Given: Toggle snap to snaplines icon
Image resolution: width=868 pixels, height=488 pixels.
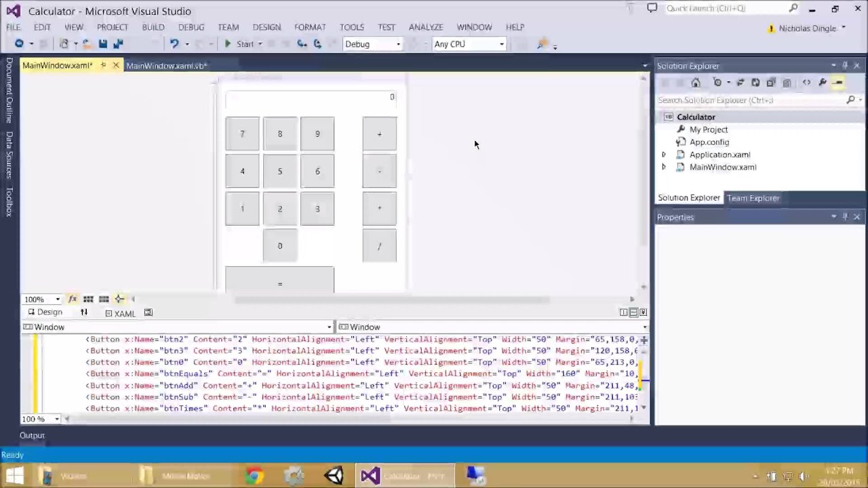Looking at the screenshot, I should [119, 299].
